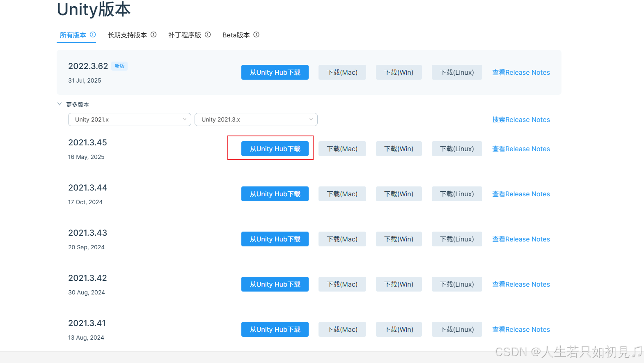The image size is (644, 363).
Task: Download Mac build of 2021.3.42
Action: pos(342,284)
